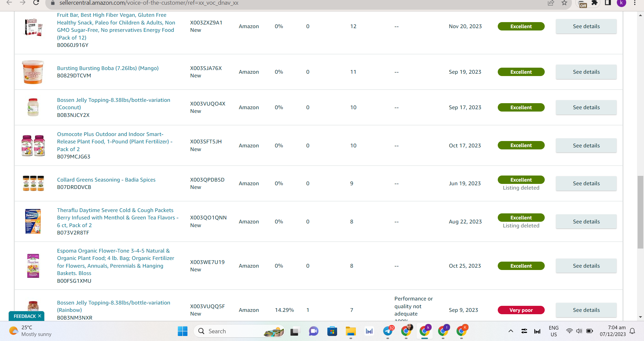Open Wi-Fi network settings in tray
The width and height of the screenshot is (644, 341).
[x=569, y=331]
